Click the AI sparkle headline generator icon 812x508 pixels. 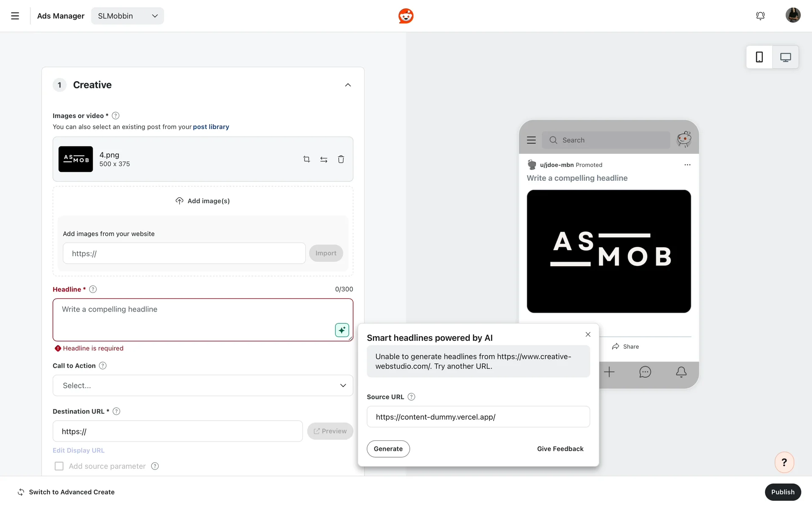pyautogui.click(x=342, y=330)
